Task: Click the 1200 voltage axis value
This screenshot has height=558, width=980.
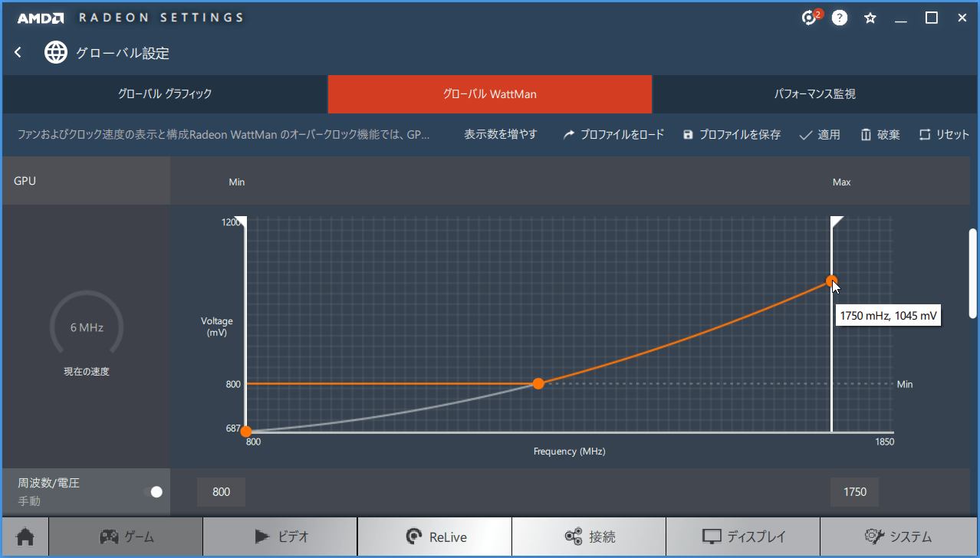Action: [232, 222]
